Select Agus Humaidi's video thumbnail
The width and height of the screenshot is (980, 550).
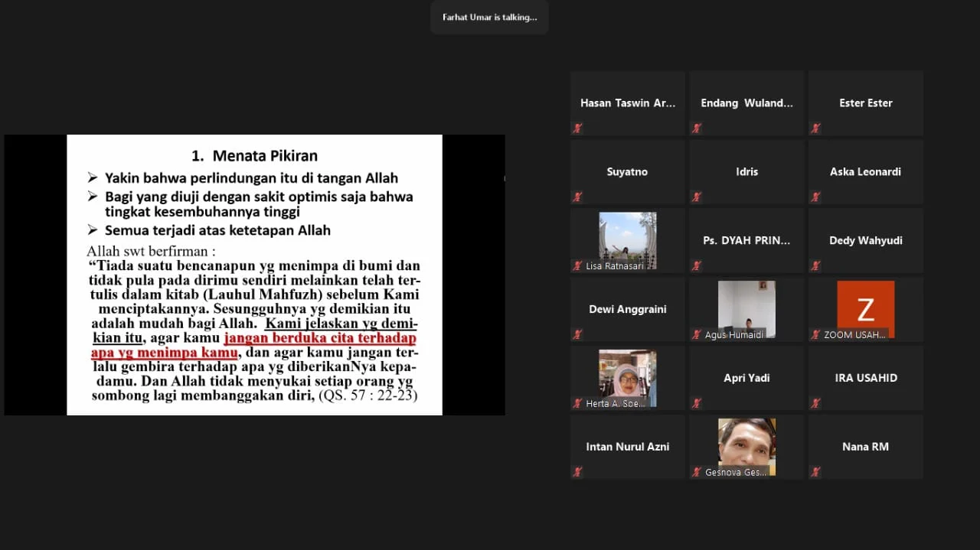click(746, 309)
